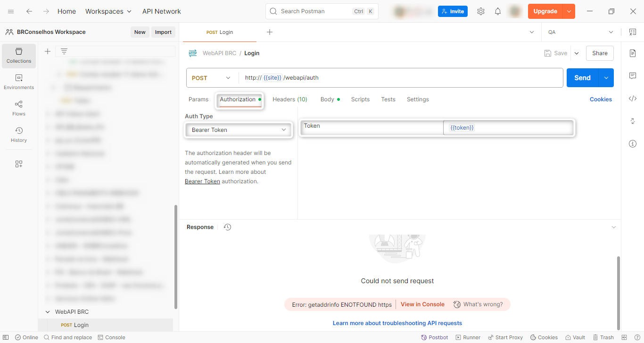Open Upgrade arrow dropdown

coord(569,11)
